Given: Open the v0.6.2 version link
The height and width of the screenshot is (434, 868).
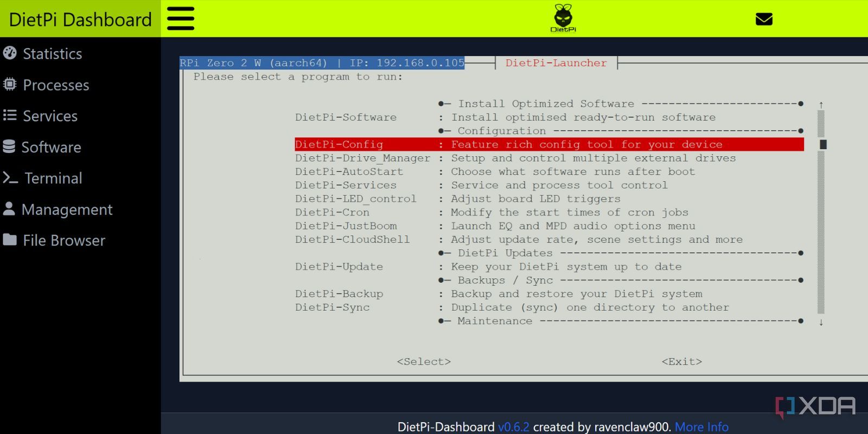Looking at the screenshot, I should point(513,427).
